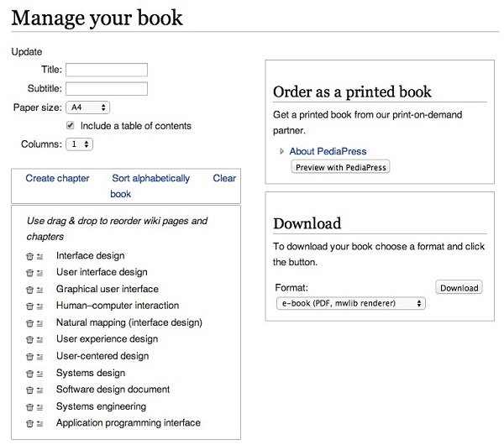Focus the Title input field
504x445 pixels.
click(107, 70)
